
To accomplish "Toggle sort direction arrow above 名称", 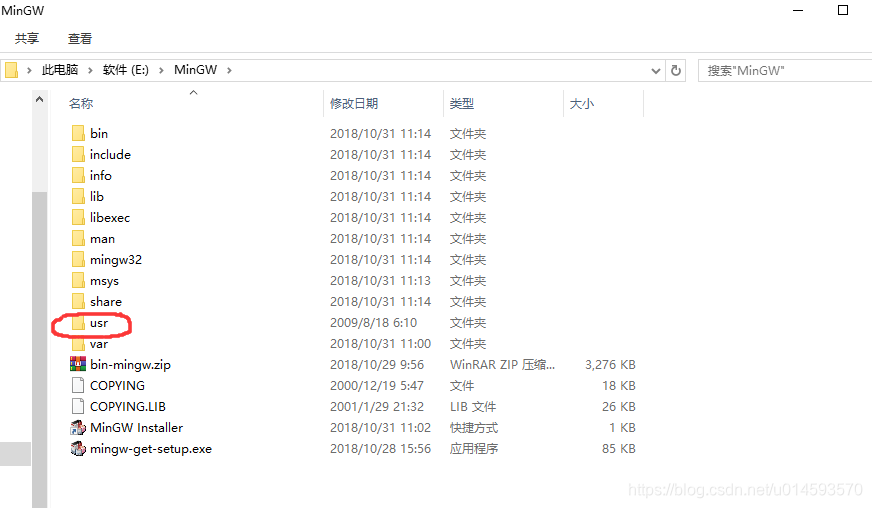I will coord(194,92).
